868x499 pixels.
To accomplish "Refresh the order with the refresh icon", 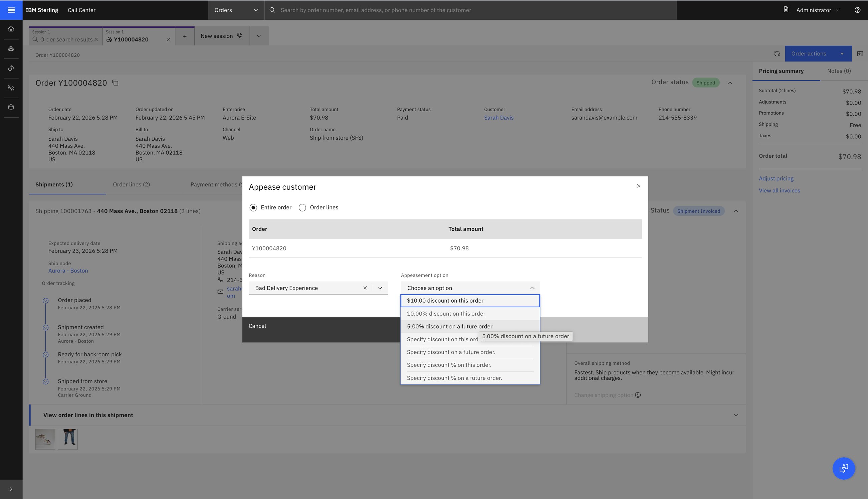I will 777,54.
